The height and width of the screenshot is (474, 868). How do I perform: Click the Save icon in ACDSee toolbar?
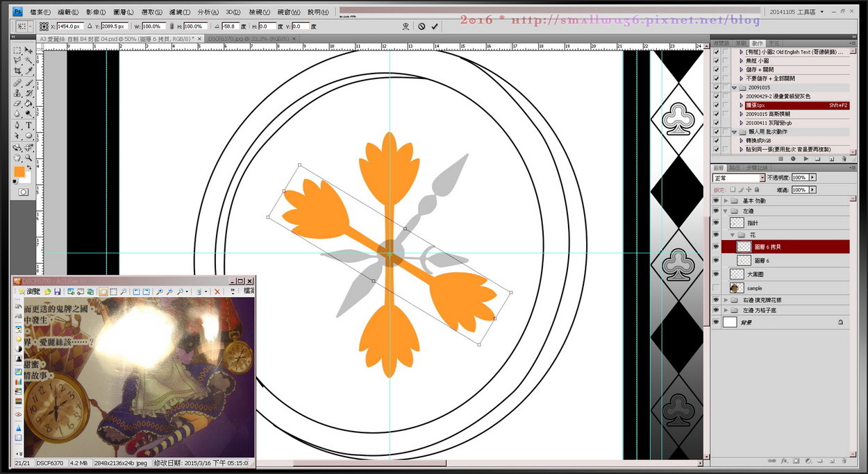(x=58, y=292)
